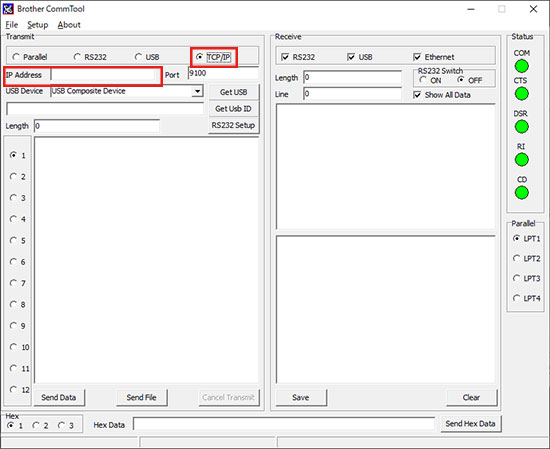Click the Hex Data input field

pyautogui.click(x=284, y=424)
